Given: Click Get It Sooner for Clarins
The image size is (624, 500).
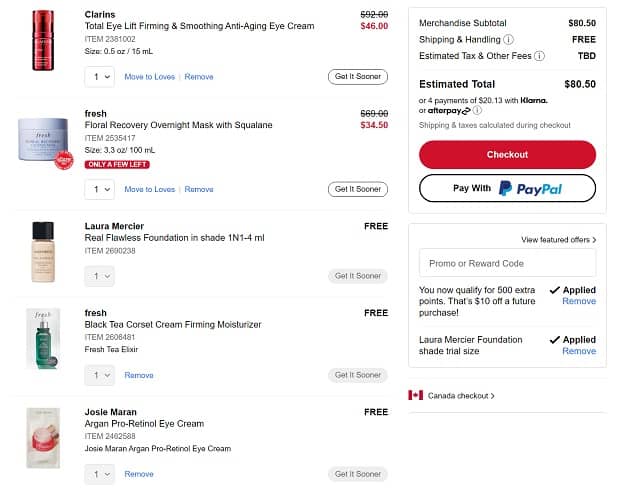Looking at the screenshot, I should [x=357, y=77].
